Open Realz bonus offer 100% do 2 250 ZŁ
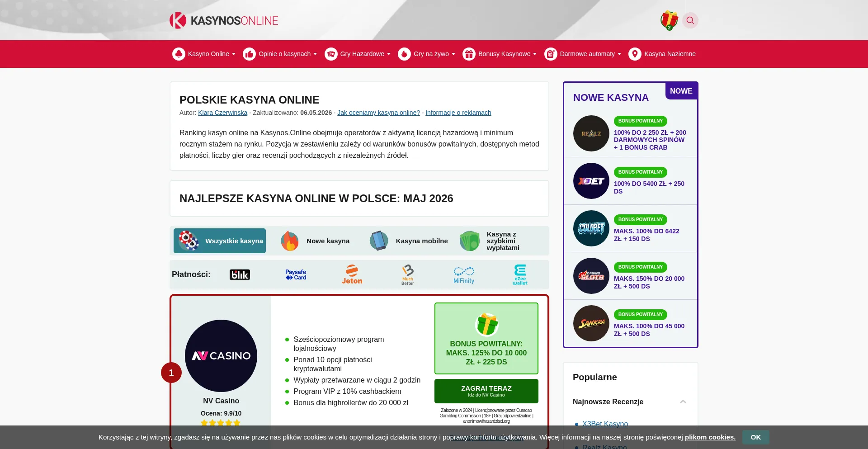Screen dimensions: 868x449 pos(650,140)
